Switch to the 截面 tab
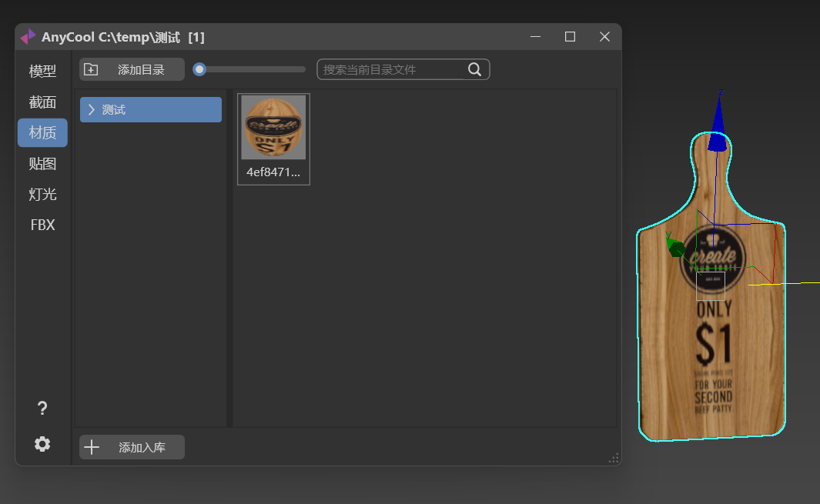The height and width of the screenshot is (504, 820). (42, 102)
